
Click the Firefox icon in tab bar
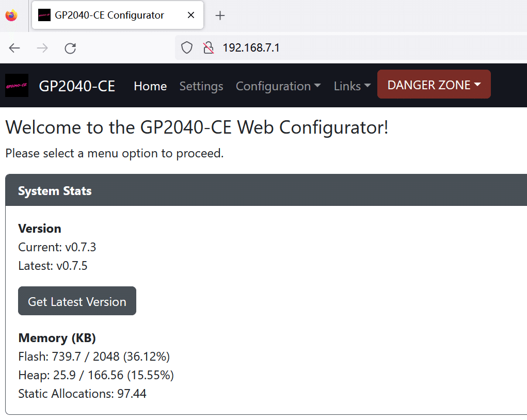click(x=11, y=15)
